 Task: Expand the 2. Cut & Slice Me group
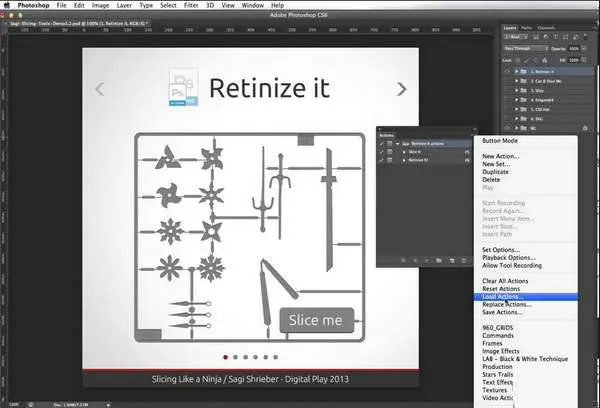(x=517, y=81)
